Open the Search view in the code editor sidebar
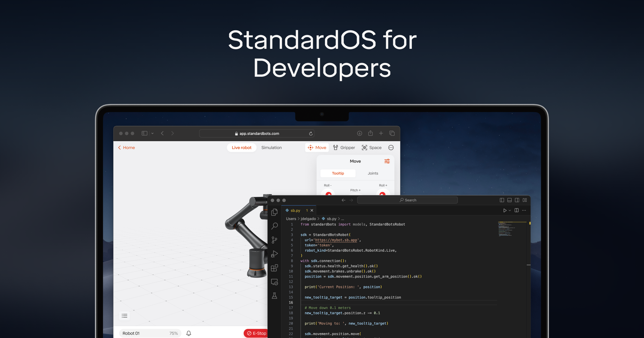 click(x=274, y=226)
